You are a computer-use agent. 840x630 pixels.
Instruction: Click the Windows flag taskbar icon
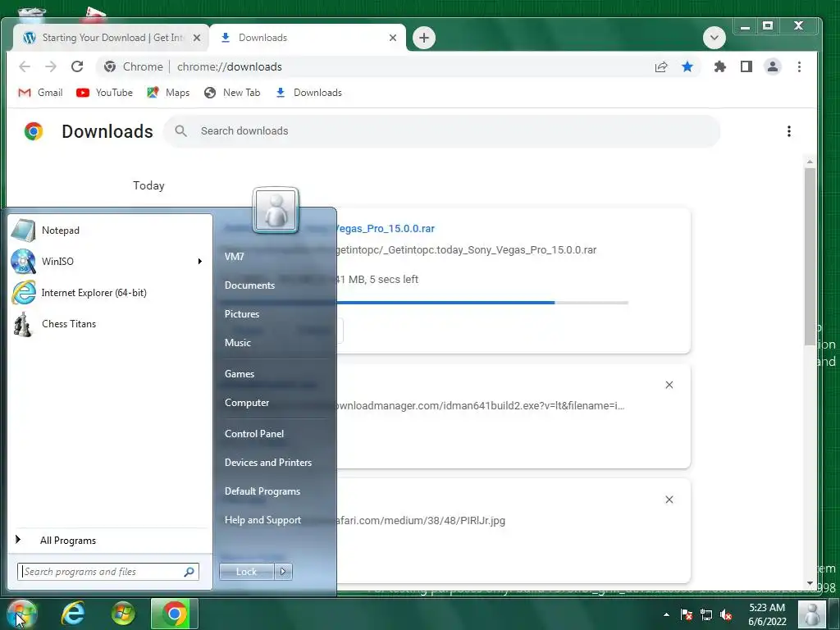pyautogui.click(x=123, y=614)
